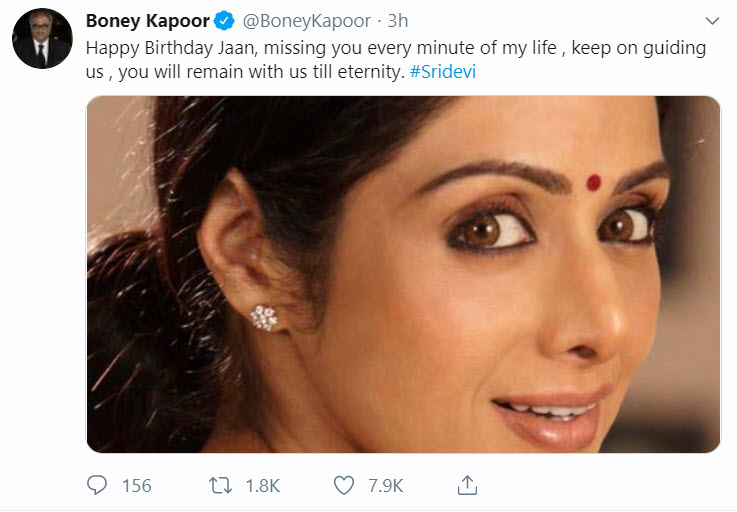Open the Boney Kapoor display name
This screenshot has height=512, width=737.
(x=144, y=21)
